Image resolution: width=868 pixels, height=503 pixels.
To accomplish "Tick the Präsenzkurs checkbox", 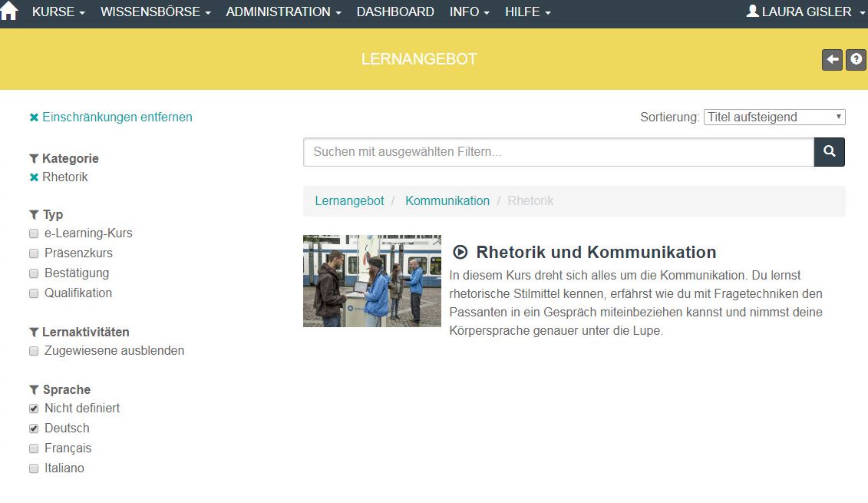I will [34, 253].
